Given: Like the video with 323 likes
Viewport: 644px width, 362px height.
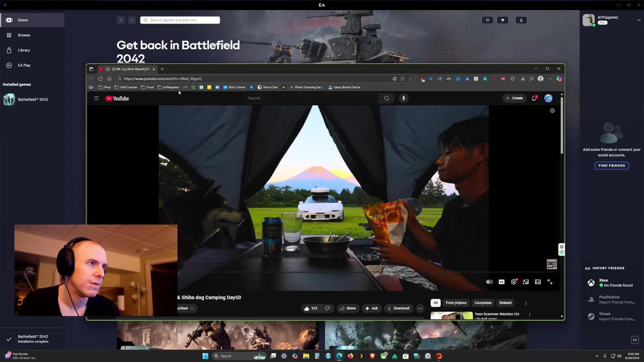Looking at the screenshot, I should click(310, 308).
